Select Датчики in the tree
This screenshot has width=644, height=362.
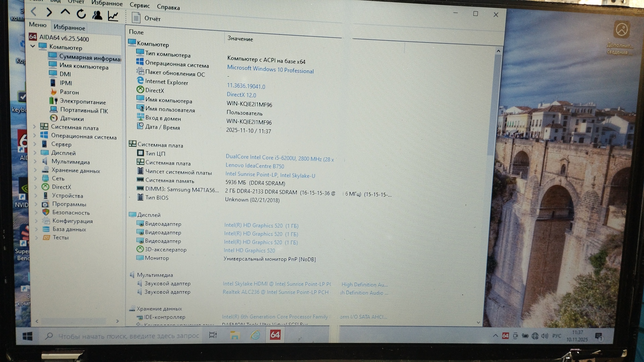click(72, 119)
